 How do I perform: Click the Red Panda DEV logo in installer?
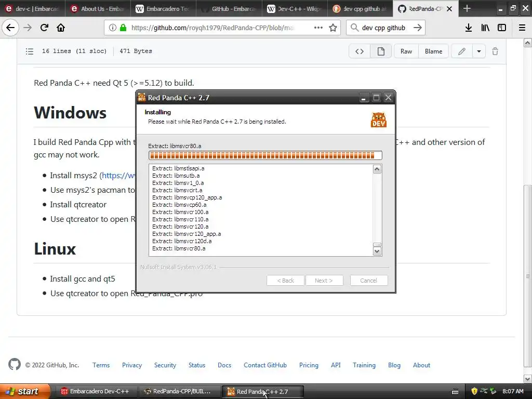[379, 120]
